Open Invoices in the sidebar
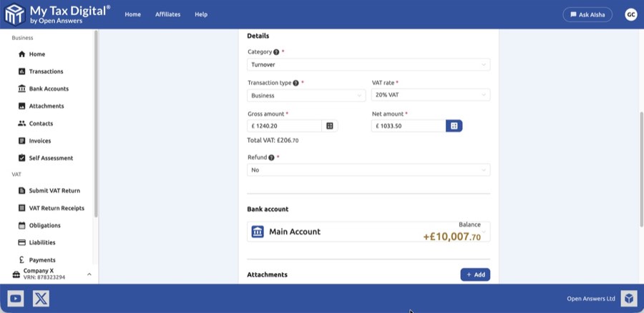 (x=40, y=141)
